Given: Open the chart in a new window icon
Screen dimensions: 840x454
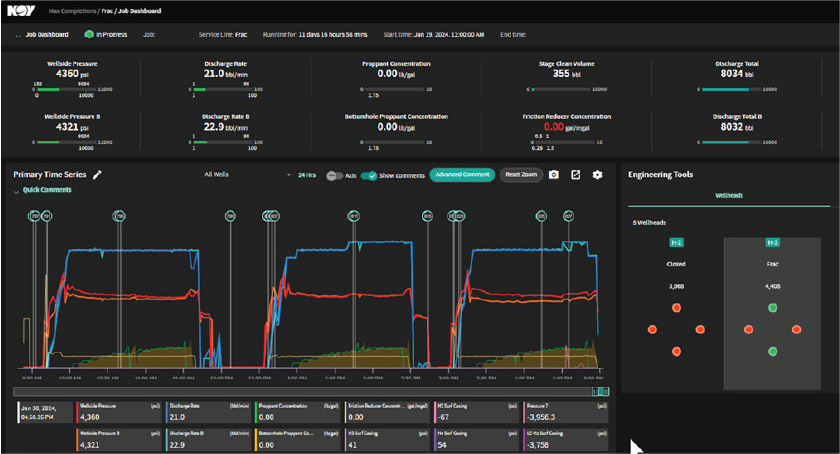Looking at the screenshot, I should click(x=575, y=175).
